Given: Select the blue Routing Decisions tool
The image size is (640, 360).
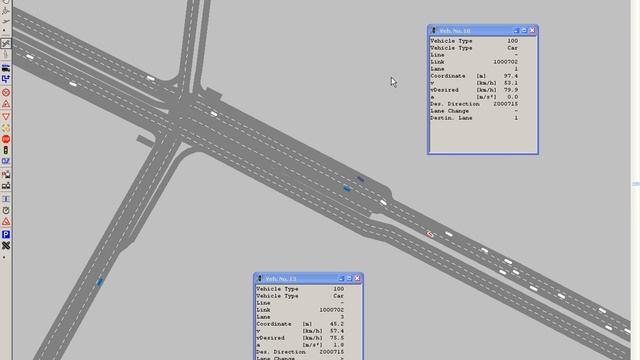Looking at the screenshot, I should click(x=6, y=79).
